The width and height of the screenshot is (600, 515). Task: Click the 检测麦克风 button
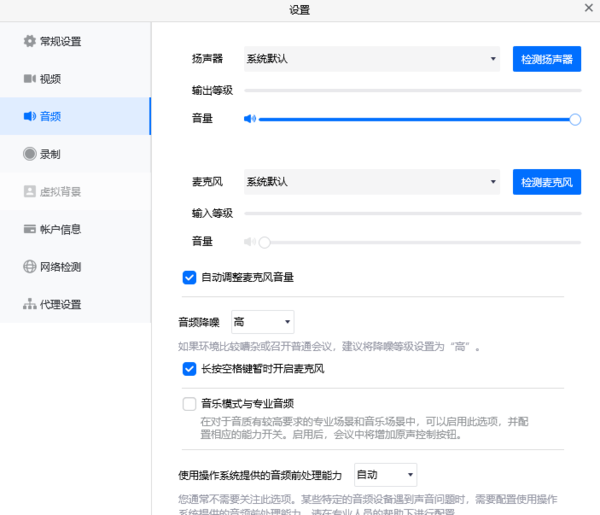(546, 182)
